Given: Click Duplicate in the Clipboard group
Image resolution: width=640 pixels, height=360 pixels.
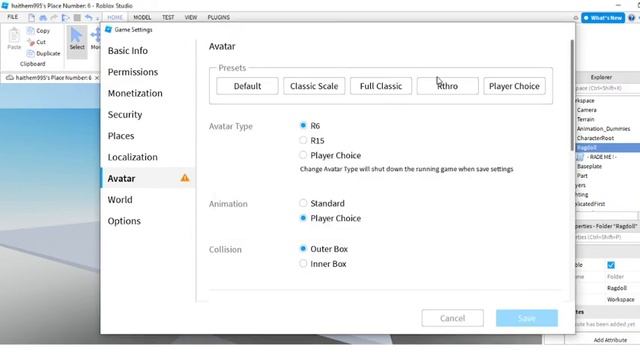Looking at the screenshot, I should click(43, 53).
